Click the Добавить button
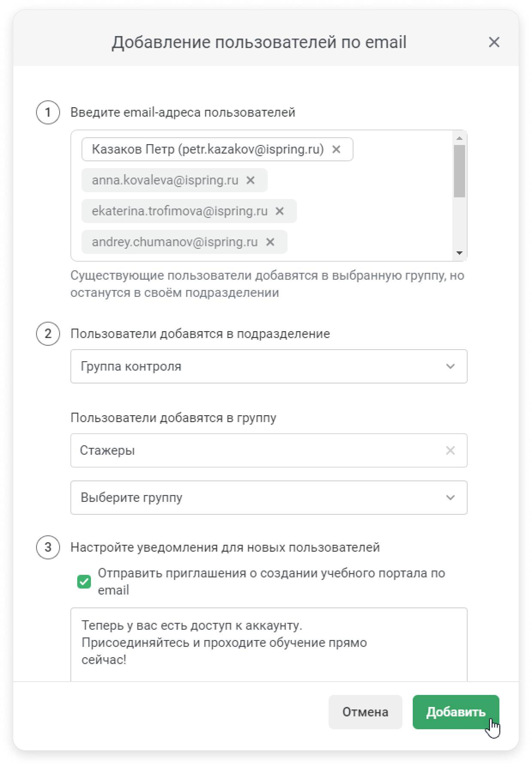 456,712
